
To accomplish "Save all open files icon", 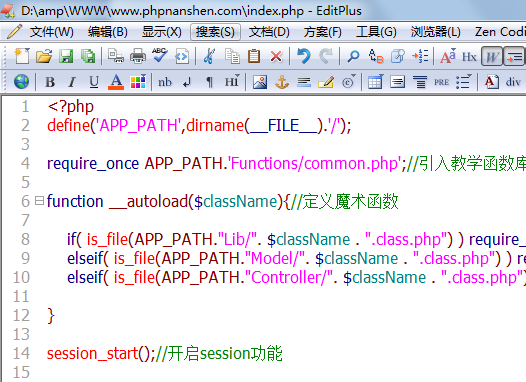I will click(88, 56).
